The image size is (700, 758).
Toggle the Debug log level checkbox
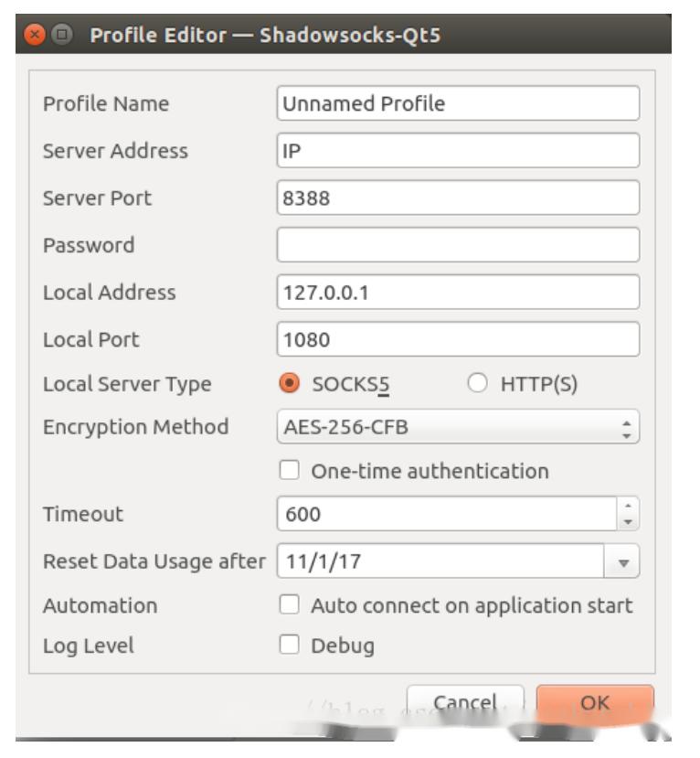289,646
